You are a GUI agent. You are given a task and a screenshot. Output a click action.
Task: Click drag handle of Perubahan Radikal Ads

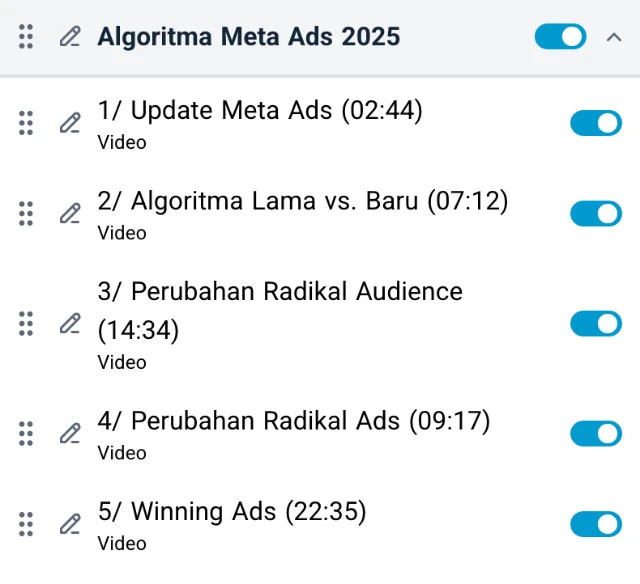(27, 433)
